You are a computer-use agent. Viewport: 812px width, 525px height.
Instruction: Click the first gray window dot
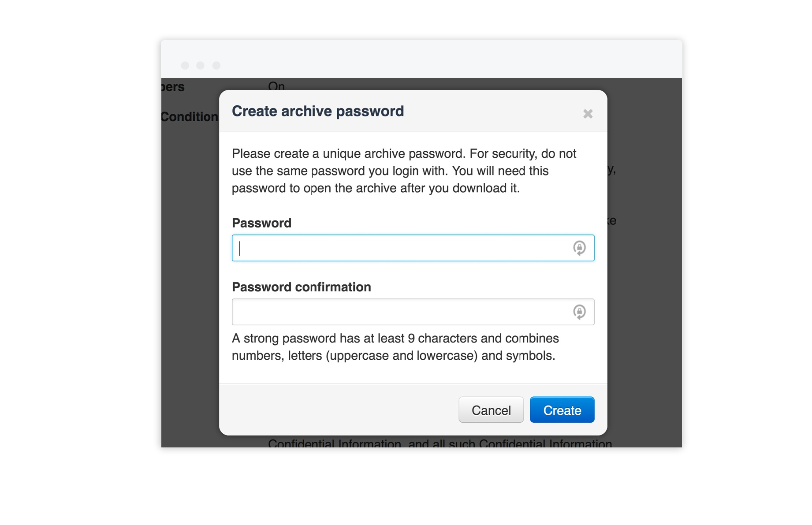(x=185, y=65)
